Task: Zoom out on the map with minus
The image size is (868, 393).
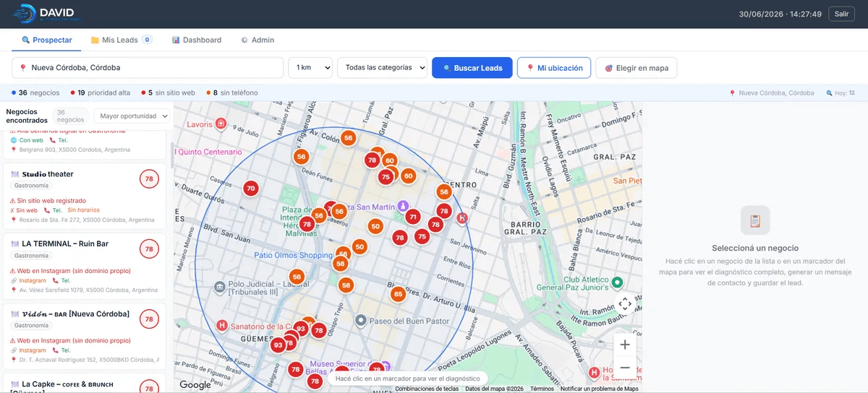Action: 625,368
